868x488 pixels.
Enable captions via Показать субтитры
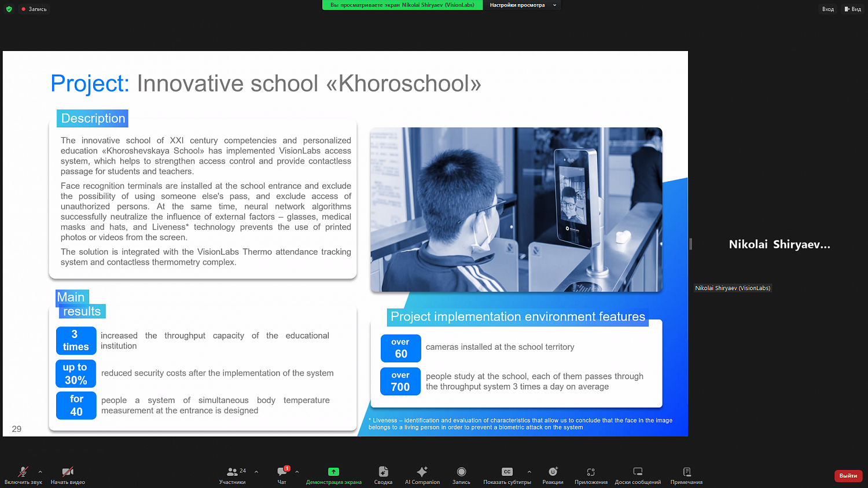pyautogui.click(x=507, y=475)
